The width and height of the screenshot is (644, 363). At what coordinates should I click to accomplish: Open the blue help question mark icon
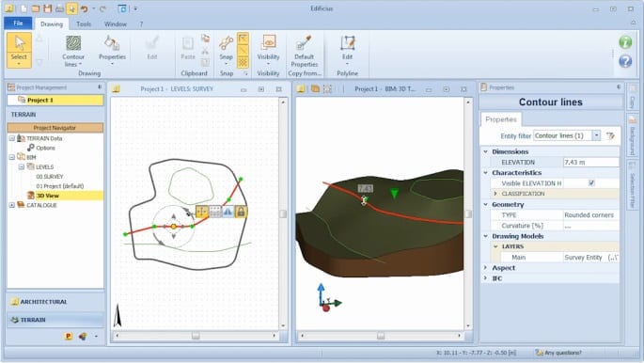(x=625, y=61)
